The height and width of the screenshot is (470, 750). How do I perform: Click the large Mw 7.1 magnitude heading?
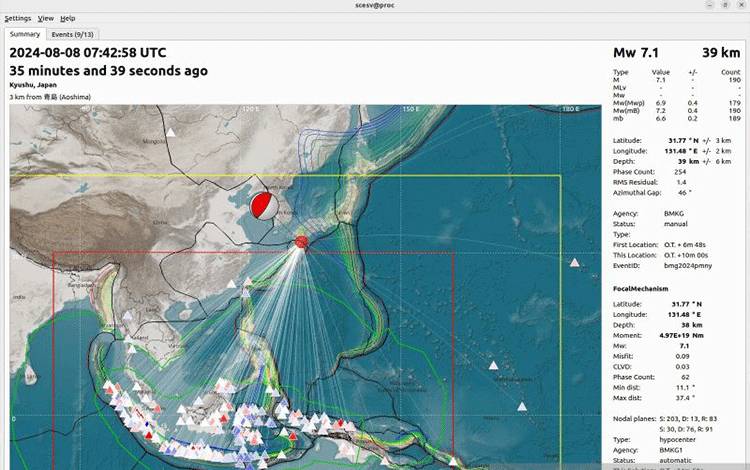pos(636,53)
